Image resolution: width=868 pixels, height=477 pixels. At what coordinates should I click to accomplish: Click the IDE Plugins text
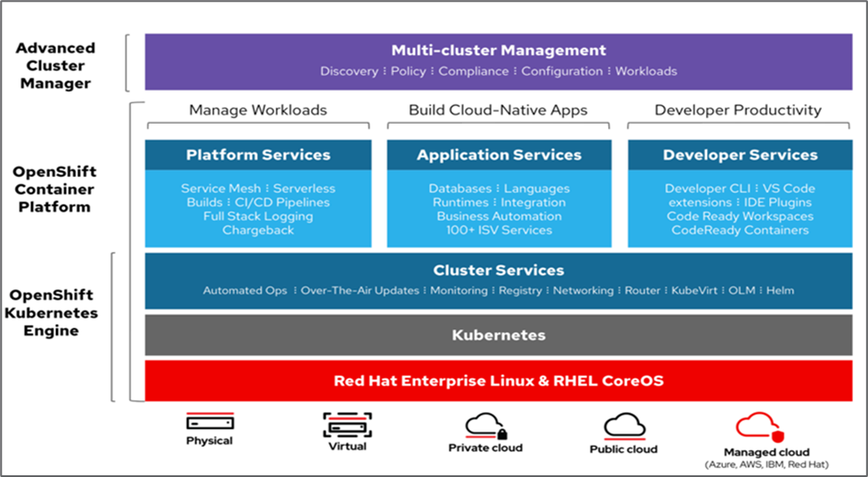tap(778, 203)
